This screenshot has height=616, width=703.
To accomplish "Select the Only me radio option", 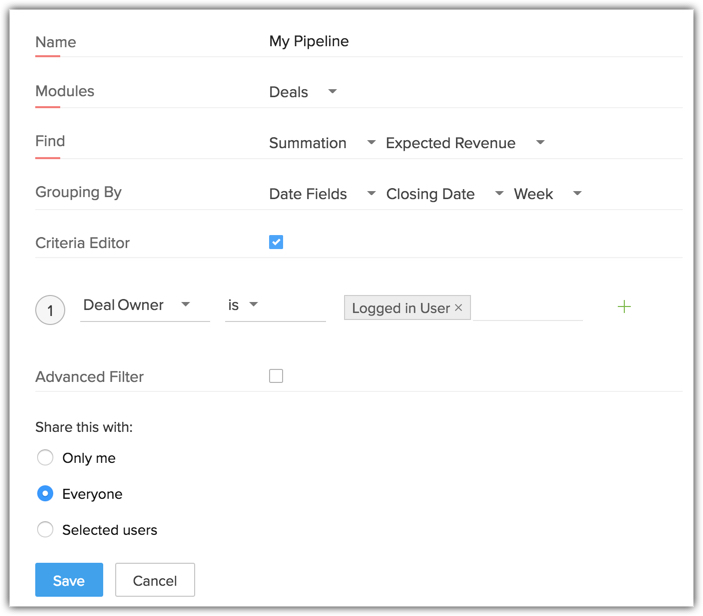I will tap(45, 458).
